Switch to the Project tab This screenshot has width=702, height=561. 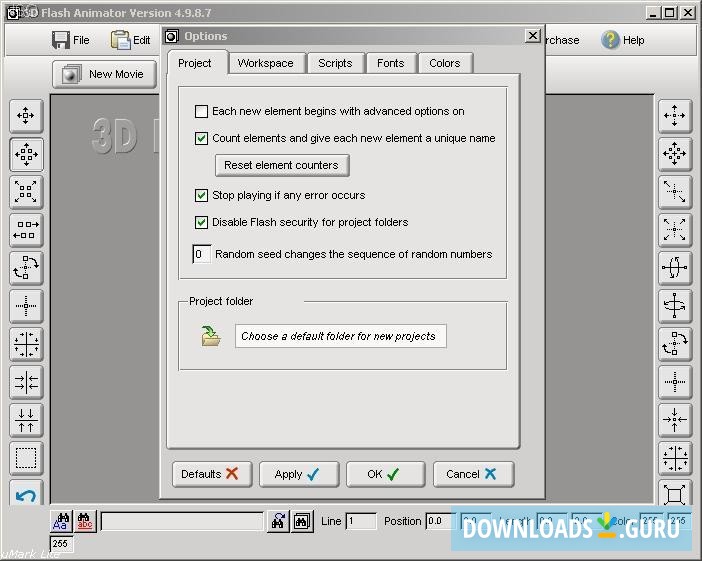(195, 63)
